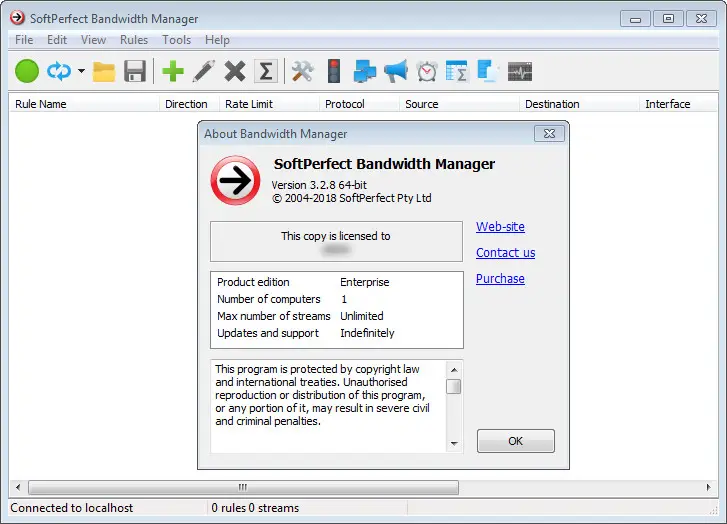Screen dimensions: 727x524
Task: Click the red arrow logo in About dialog
Action: point(236,180)
